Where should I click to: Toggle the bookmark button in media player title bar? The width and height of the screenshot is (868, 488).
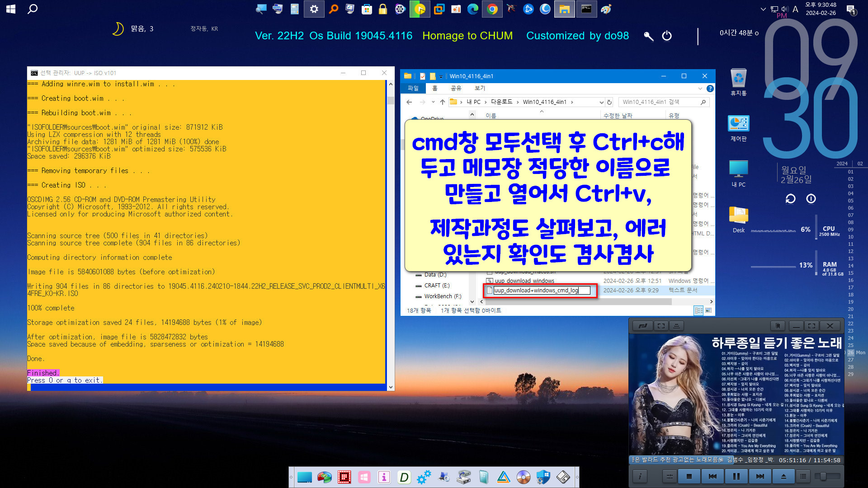(x=778, y=326)
